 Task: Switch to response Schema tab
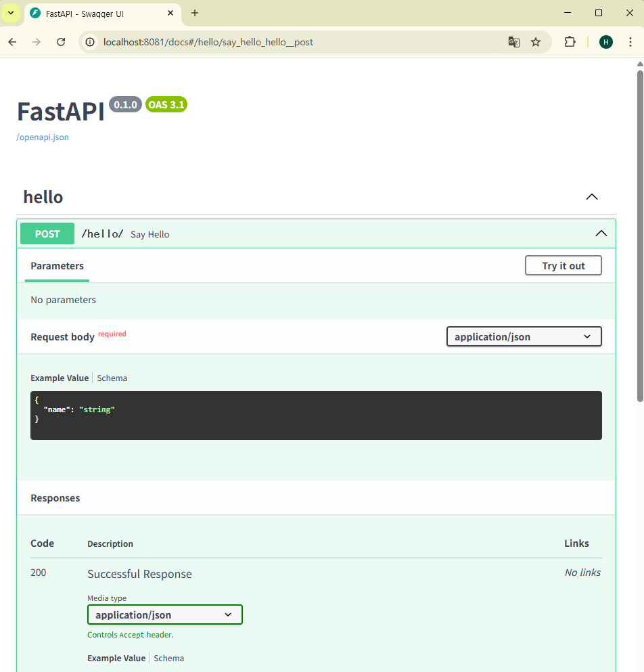pos(169,658)
